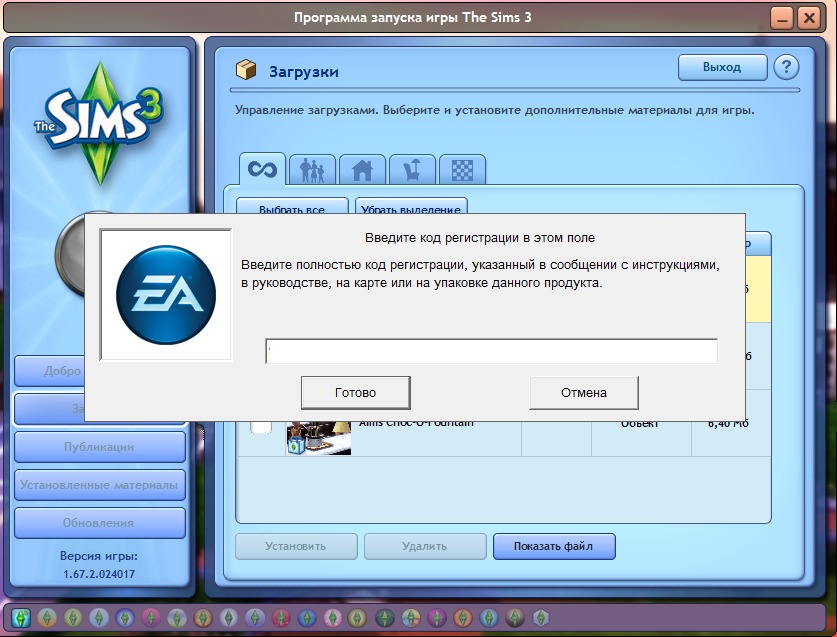Select the Choc-O-Fountain item thumbnail

[x=318, y=438]
